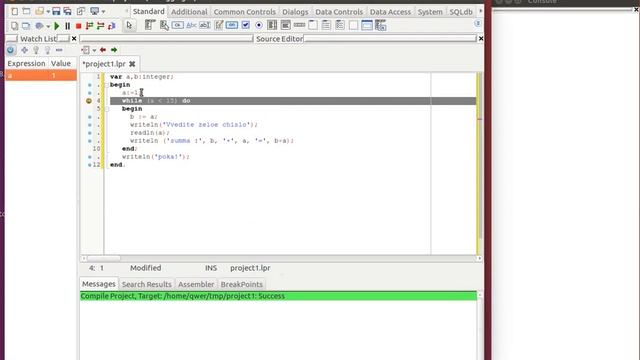Viewport: 640px width, 360px height.
Task: Run the program with green play button
Action: pyautogui.click(x=57, y=26)
